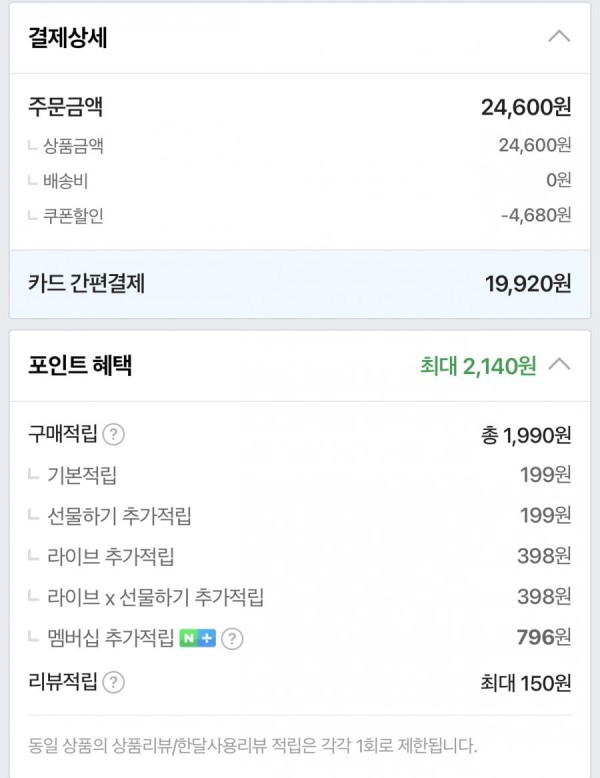This screenshot has width=600, height=778.
Task: Click the 최대 2,140원 green amount
Action: pyautogui.click(x=478, y=366)
